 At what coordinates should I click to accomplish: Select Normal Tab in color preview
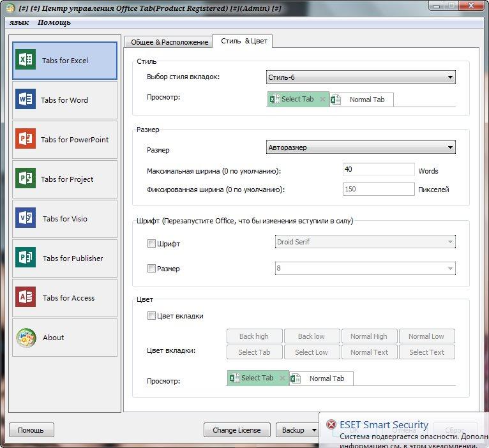coord(322,378)
